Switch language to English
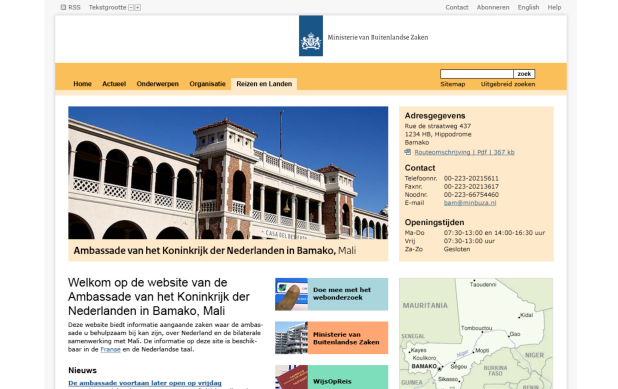618x389 pixels. click(x=528, y=7)
